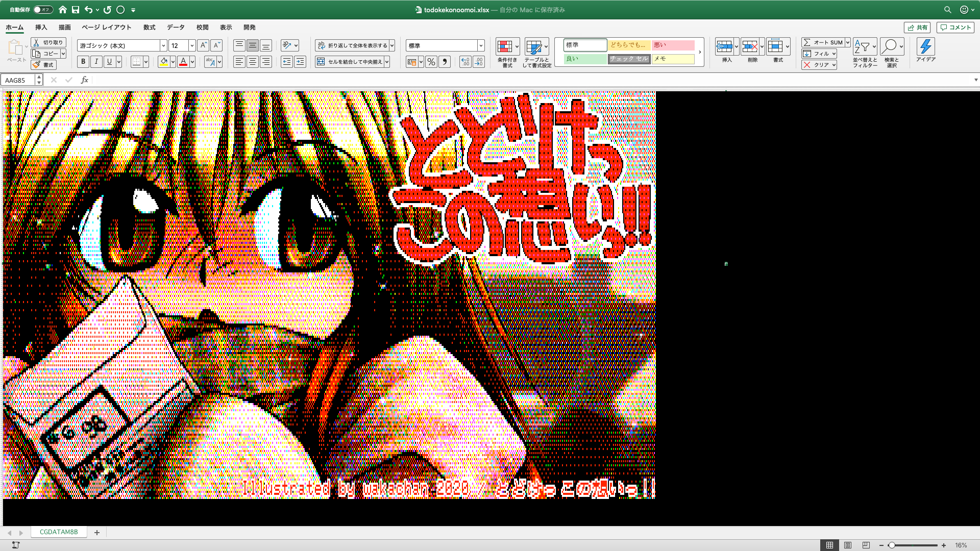
Task: Open the 数式 ribbon tab
Action: coord(149,28)
